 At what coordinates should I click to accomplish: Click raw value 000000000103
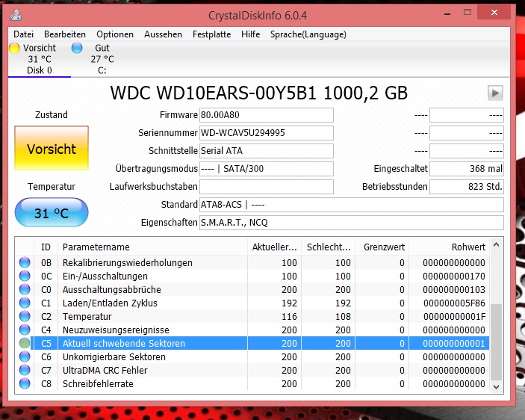(x=454, y=290)
